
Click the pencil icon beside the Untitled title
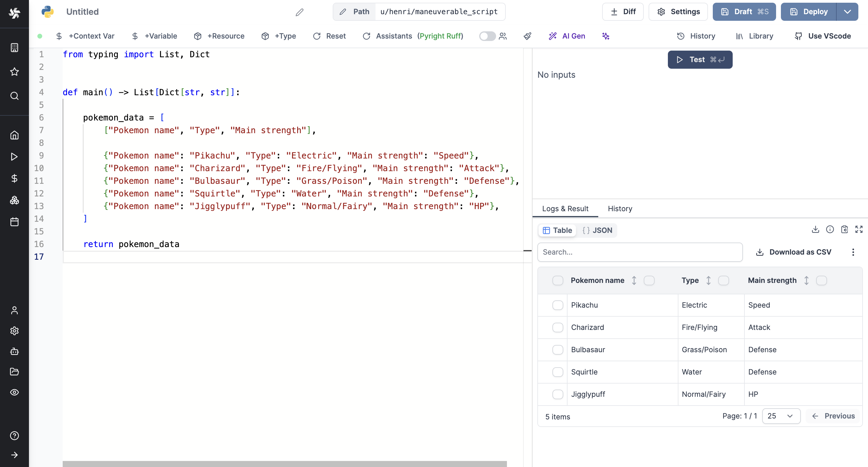coord(299,12)
